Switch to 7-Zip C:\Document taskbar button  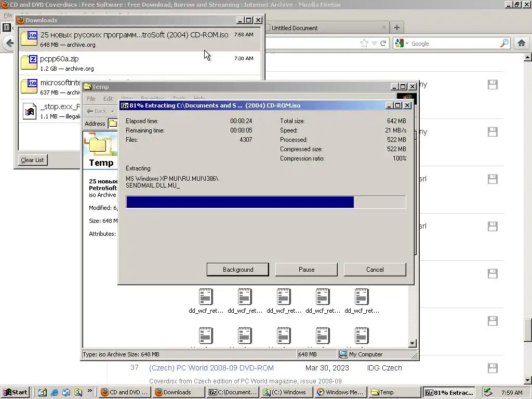pyautogui.click(x=233, y=392)
